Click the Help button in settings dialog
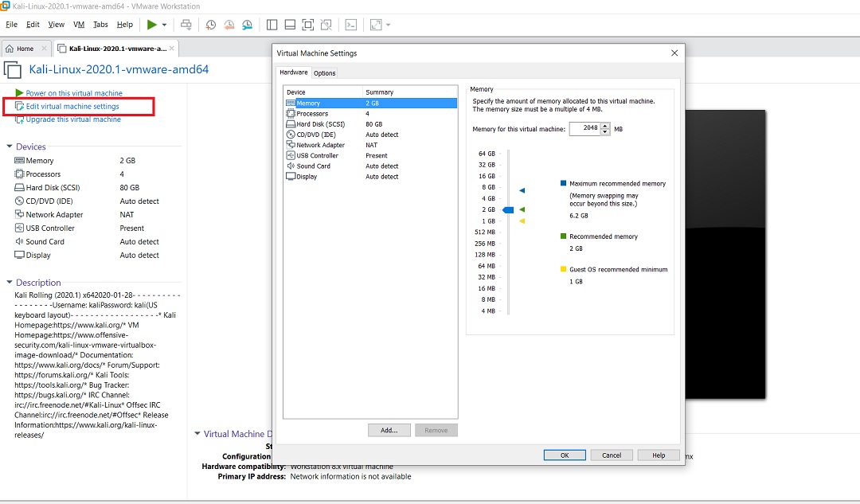The width and height of the screenshot is (860, 504). tap(659, 455)
